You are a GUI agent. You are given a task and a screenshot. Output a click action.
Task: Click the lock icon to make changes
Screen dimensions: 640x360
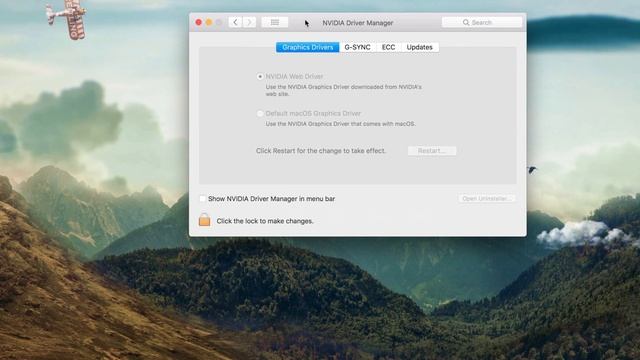tap(204, 220)
